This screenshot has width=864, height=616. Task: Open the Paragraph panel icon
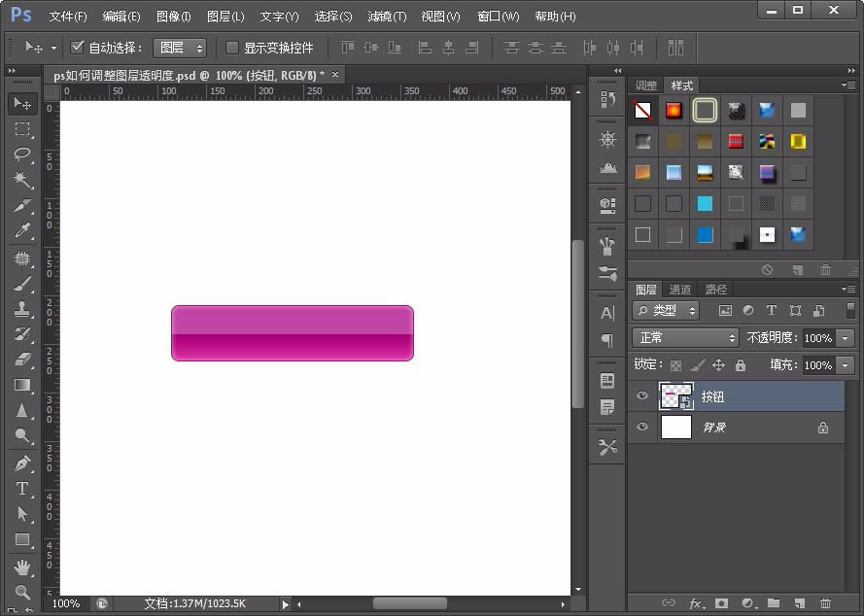coord(606,339)
